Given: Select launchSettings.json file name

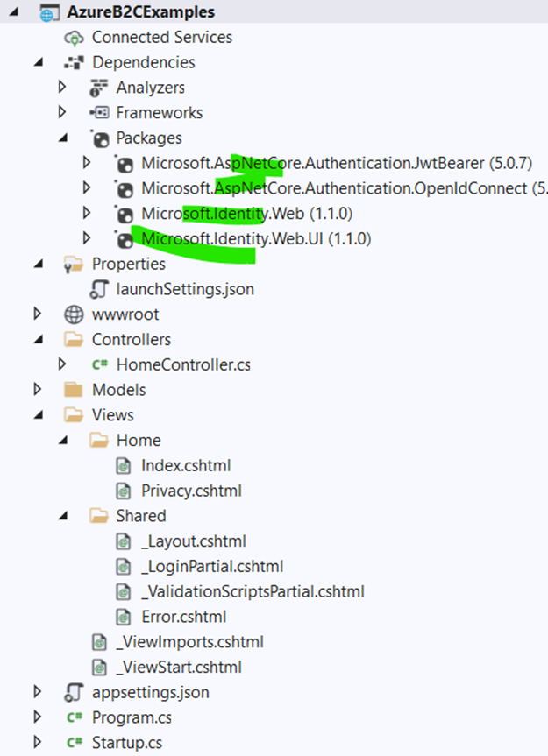Looking at the screenshot, I should (185, 290).
